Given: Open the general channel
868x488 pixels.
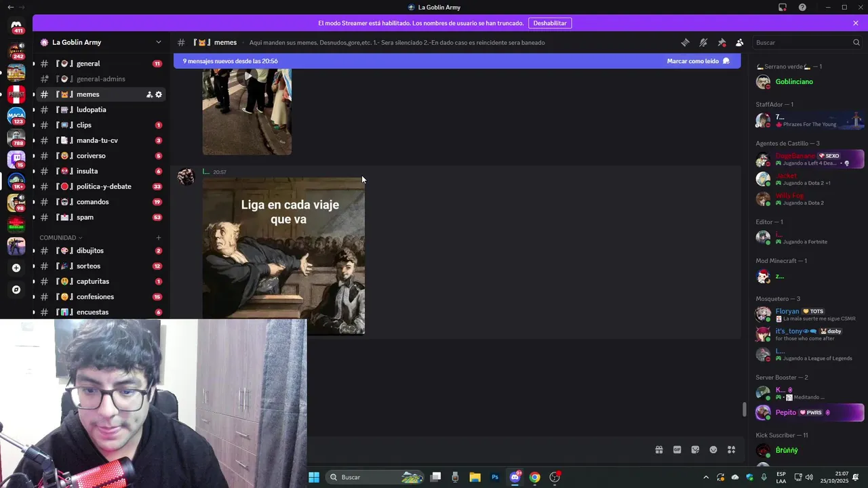Looking at the screenshot, I should point(100,64).
